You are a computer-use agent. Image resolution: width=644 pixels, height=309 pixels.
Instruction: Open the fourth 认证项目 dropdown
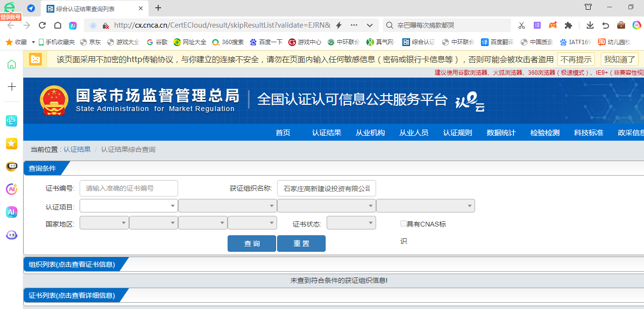tap(426, 206)
